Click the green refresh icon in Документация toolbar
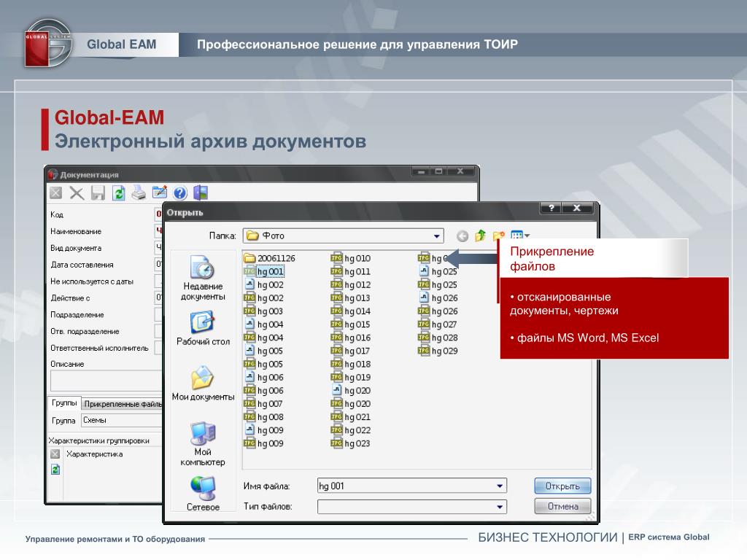The height and width of the screenshot is (560, 747). pos(118,192)
